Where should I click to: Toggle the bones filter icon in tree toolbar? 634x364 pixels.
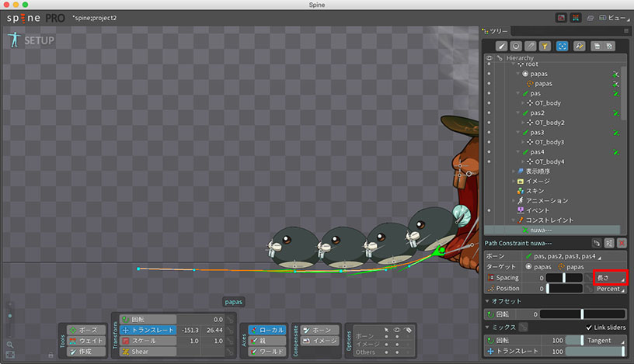click(501, 46)
